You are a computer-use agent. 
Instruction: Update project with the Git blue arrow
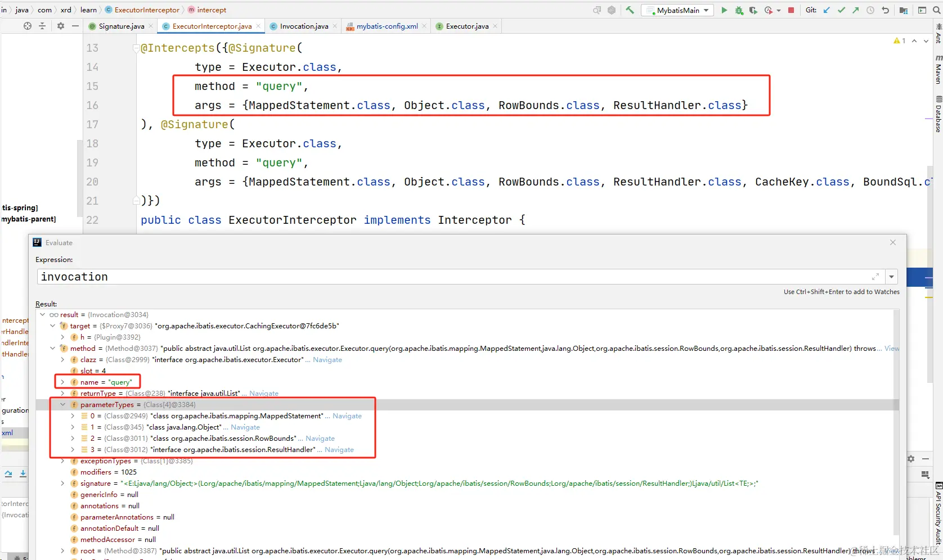(827, 10)
